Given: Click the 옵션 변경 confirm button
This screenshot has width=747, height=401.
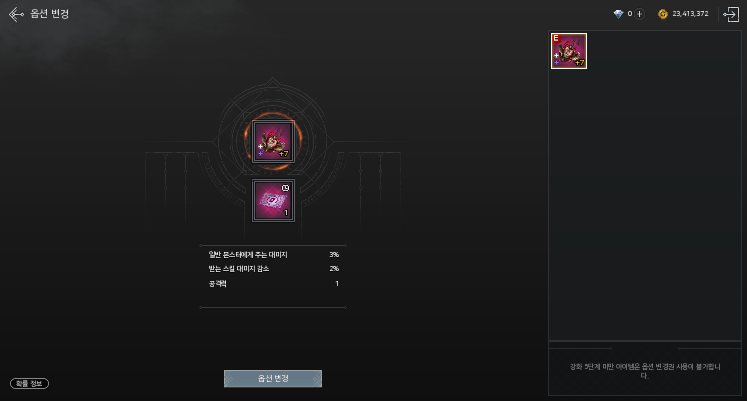Looking at the screenshot, I should coord(273,379).
